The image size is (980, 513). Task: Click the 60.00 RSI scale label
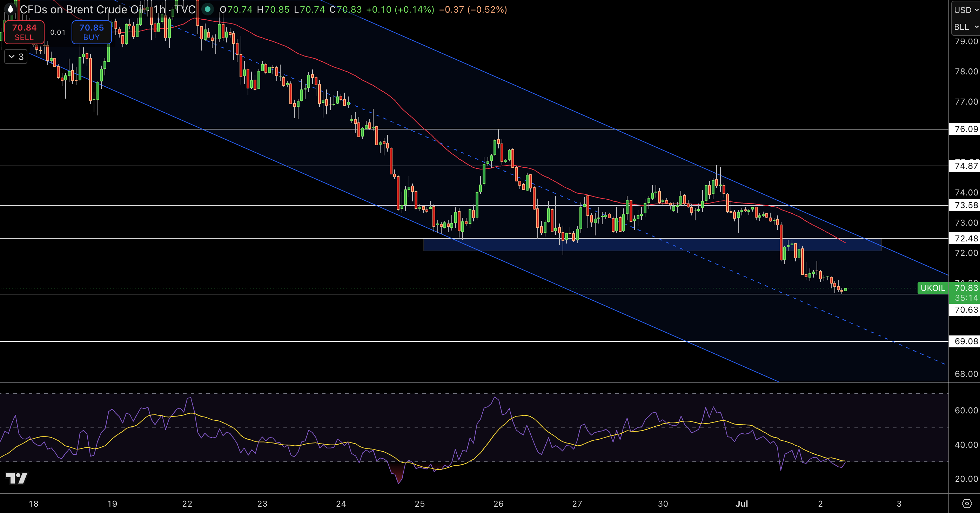[966, 410]
